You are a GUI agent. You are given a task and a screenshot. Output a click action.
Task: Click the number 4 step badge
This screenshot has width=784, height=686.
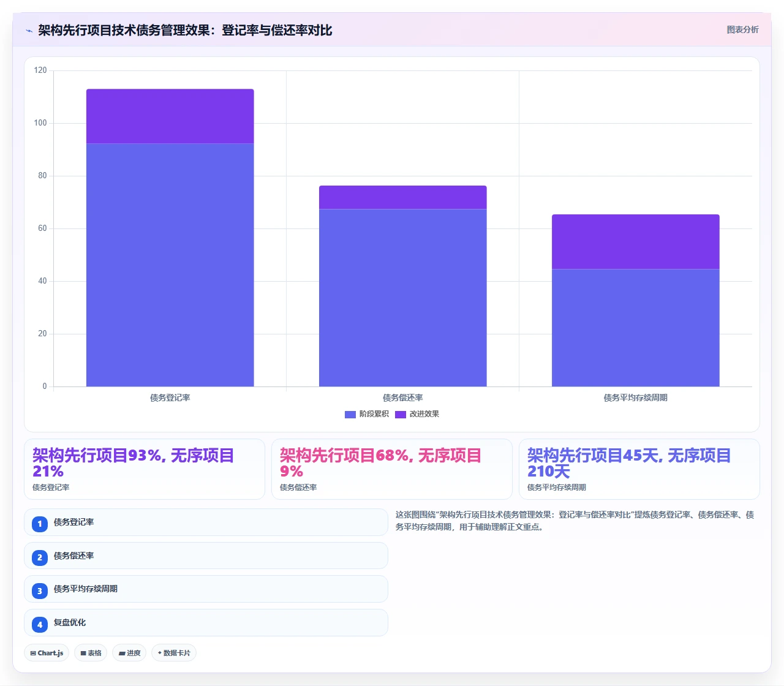[x=40, y=624]
